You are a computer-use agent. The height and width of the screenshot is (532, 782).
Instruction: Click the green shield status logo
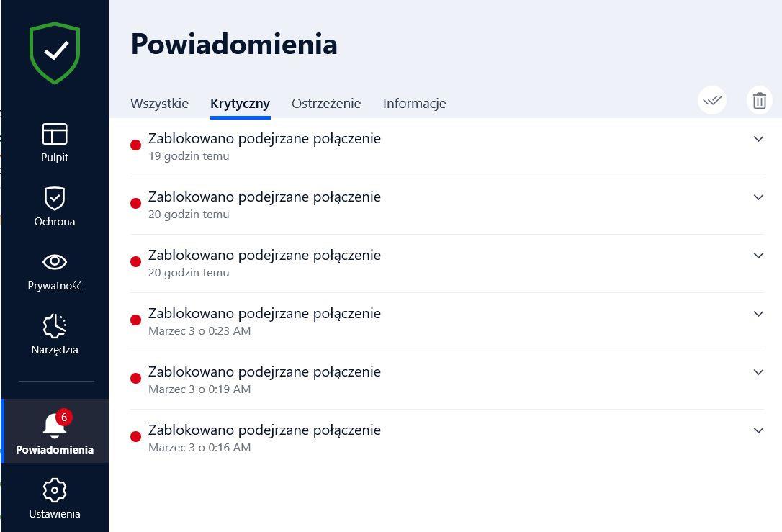(x=55, y=53)
